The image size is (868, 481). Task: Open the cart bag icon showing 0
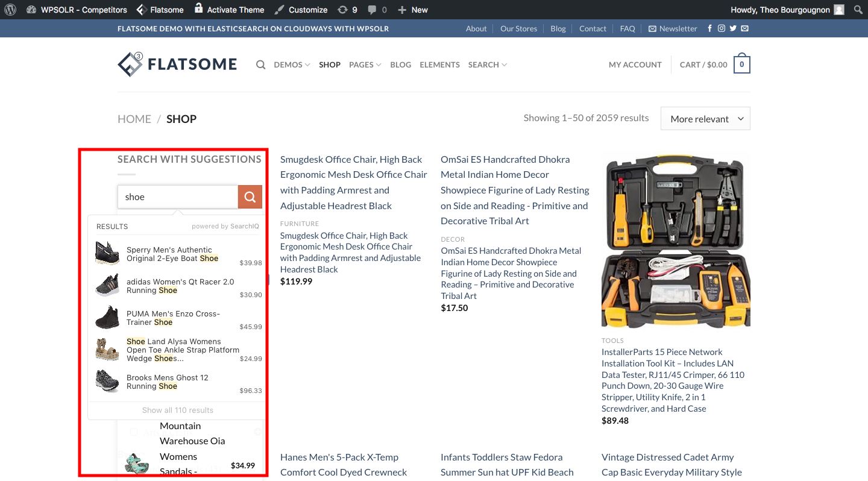[742, 64]
